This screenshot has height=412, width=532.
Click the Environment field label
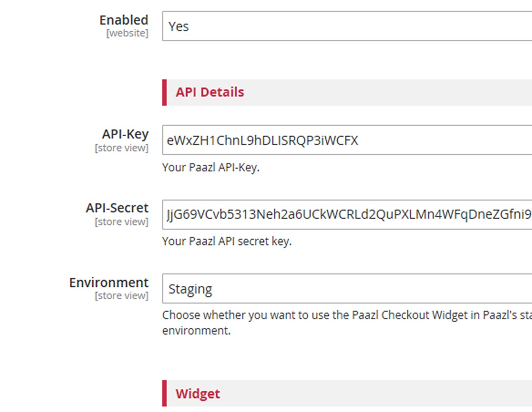[x=109, y=283]
